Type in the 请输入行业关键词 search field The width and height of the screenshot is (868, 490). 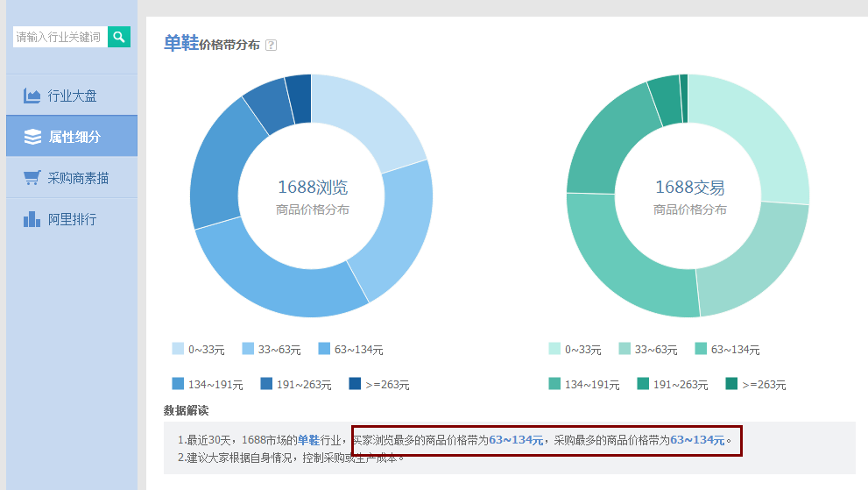[60, 37]
